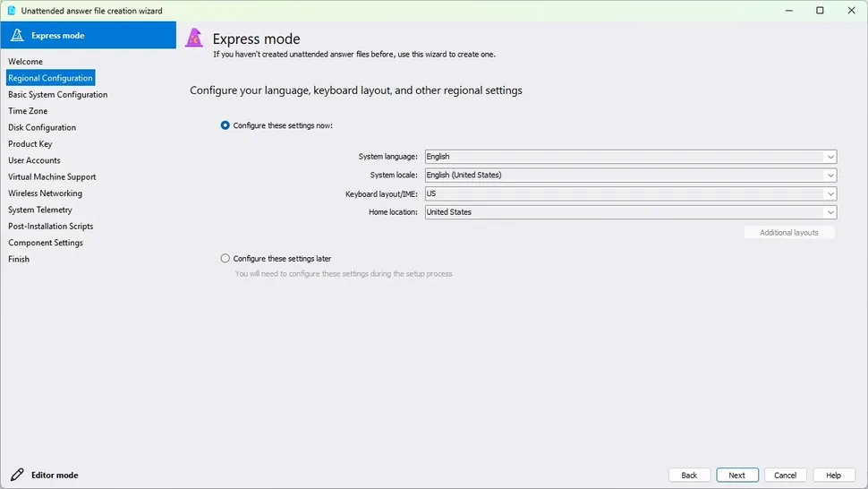Select "Configure these settings now" radio button
Screen dimensions: 868x489
[226, 125]
